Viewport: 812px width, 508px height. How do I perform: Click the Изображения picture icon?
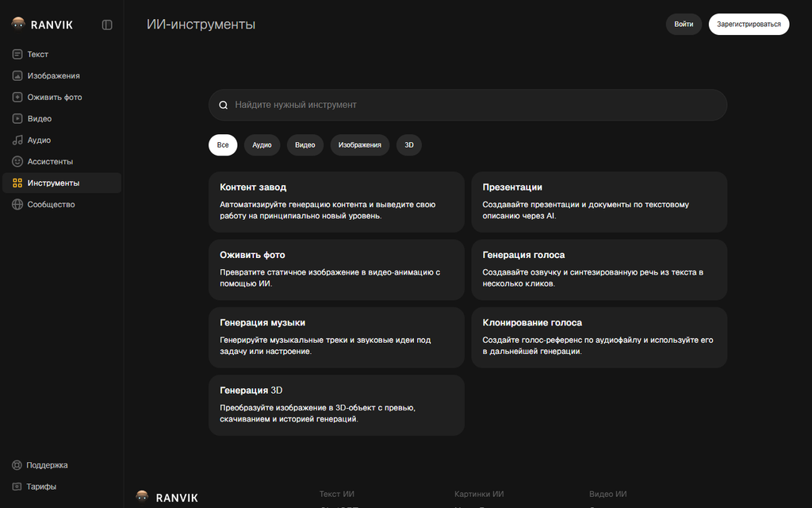click(17, 75)
